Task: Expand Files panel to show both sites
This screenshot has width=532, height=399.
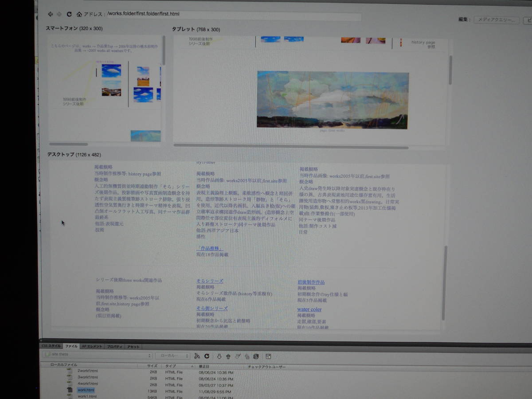Action: tap(268, 356)
